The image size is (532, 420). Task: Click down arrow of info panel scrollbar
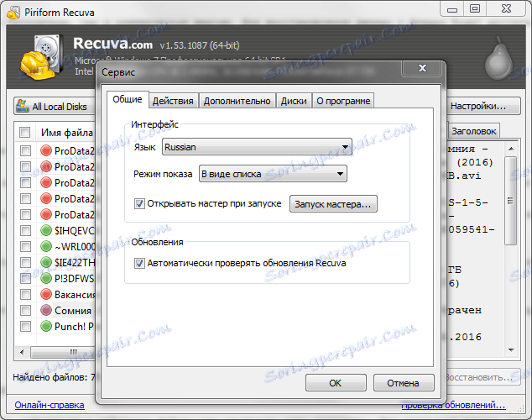[x=511, y=350]
